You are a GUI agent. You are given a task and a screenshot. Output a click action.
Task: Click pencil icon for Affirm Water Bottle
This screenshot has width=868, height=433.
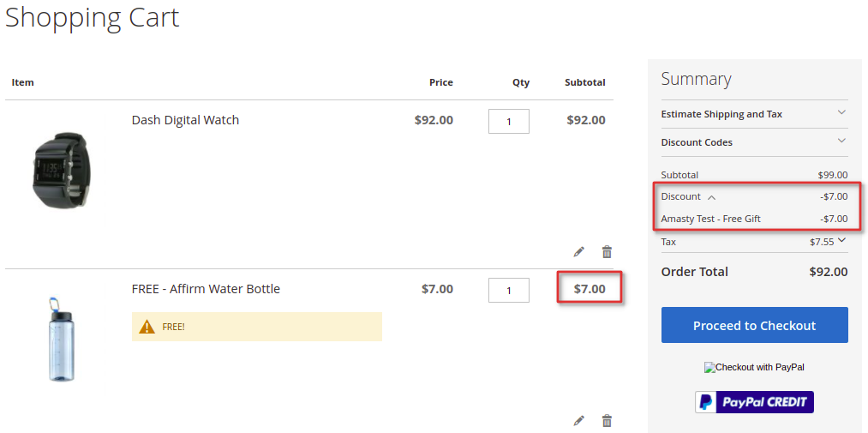point(578,420)
